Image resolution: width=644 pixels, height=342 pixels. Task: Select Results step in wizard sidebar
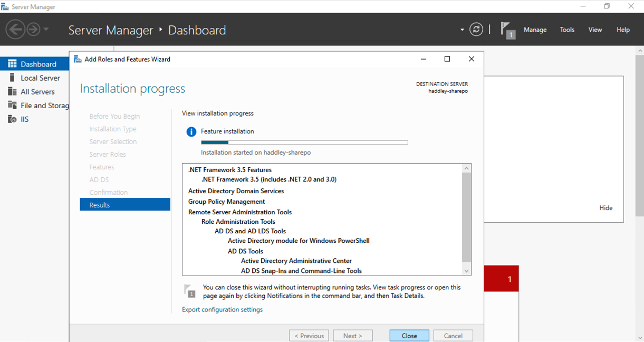click(x=125, y=205)
